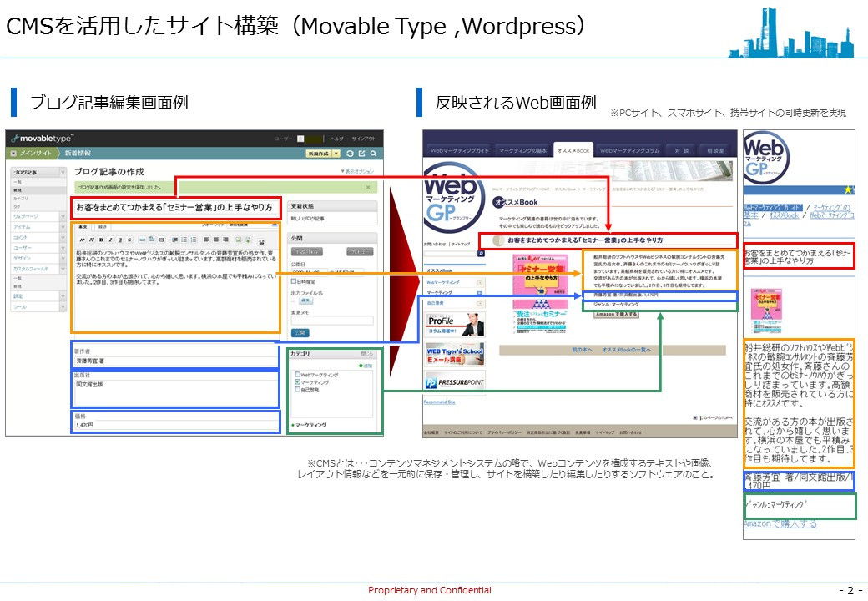Click the 公開 publish button
This screenshot has height=601, width=868.
click(x=300, y=332)
